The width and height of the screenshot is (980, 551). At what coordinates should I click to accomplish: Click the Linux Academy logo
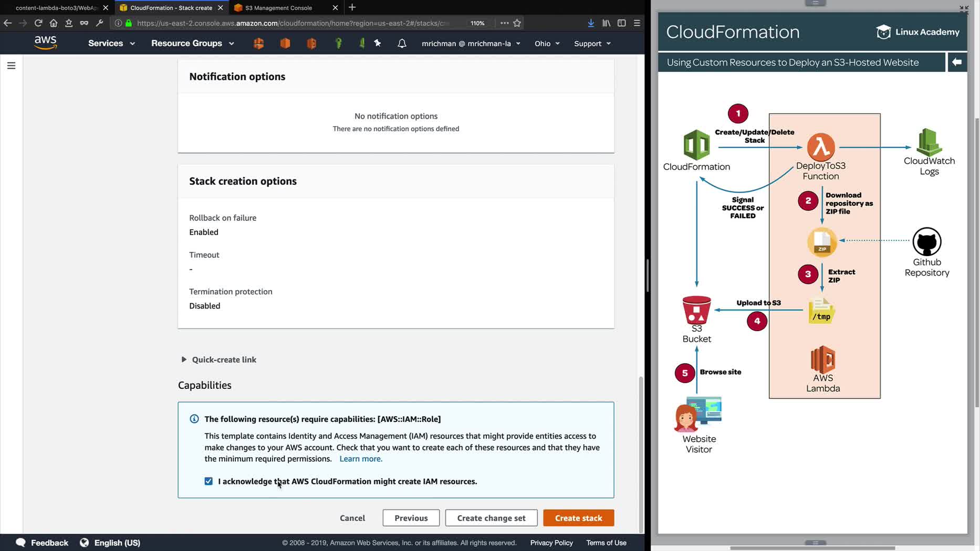click(918, 32)
